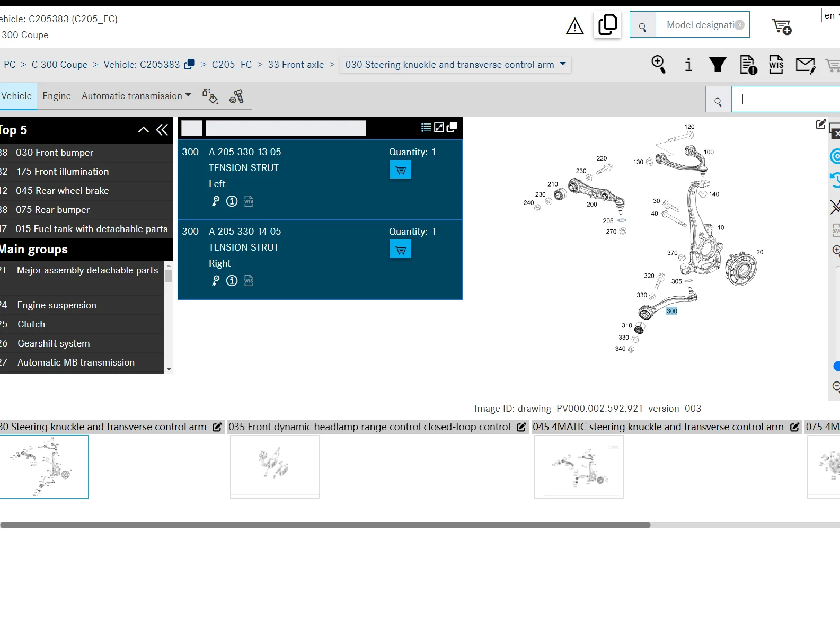Screen dimensions: 840x639
Task: Select Major assembly detachable parts main group
Action: click(82, 278)
